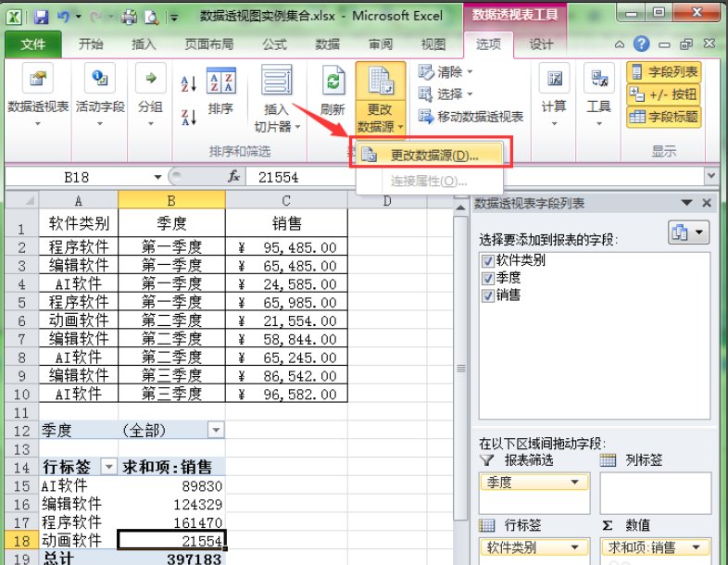Click the 插入切片器 slicer icon

[277, 80]
